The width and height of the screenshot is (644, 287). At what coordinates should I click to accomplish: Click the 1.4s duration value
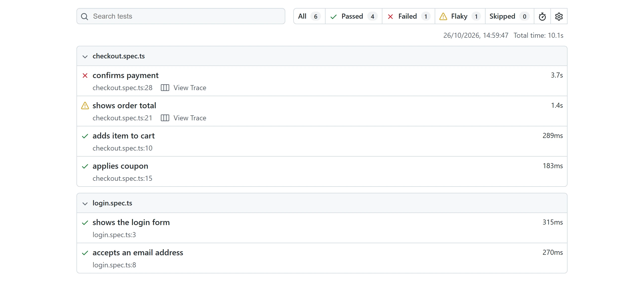point(557,105)
